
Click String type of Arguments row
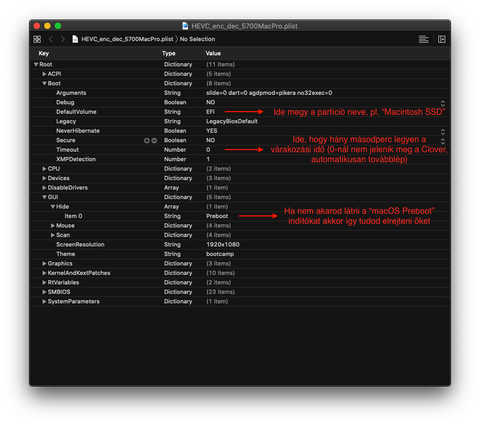point(172,93)
